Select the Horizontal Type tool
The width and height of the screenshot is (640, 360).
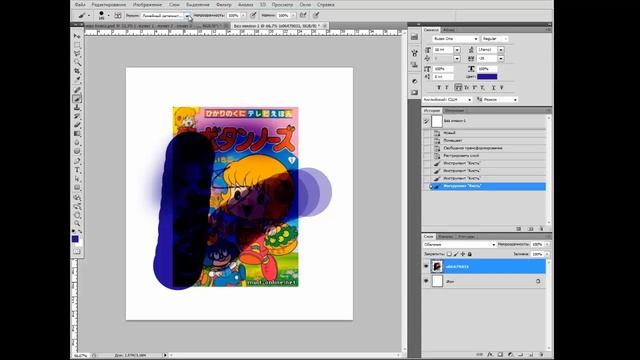click(77, 170)
